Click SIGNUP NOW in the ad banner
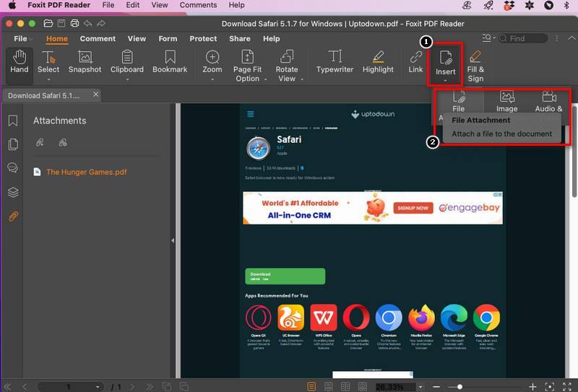 coord(413,208)
